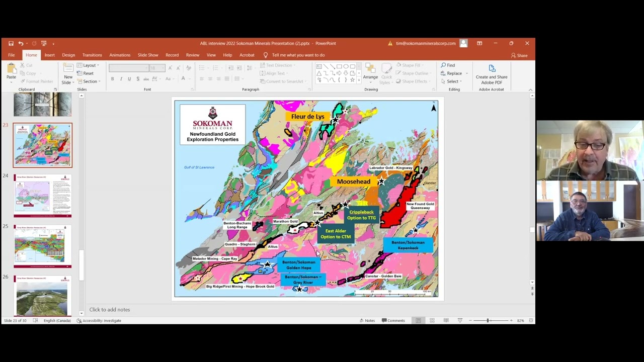Open the undo history dropdown arrow
This screenshot has height=362, width=644.
point(26,44)
